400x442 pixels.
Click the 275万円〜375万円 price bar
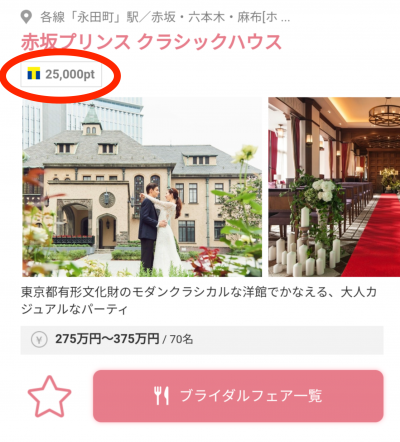pos(202,340)
